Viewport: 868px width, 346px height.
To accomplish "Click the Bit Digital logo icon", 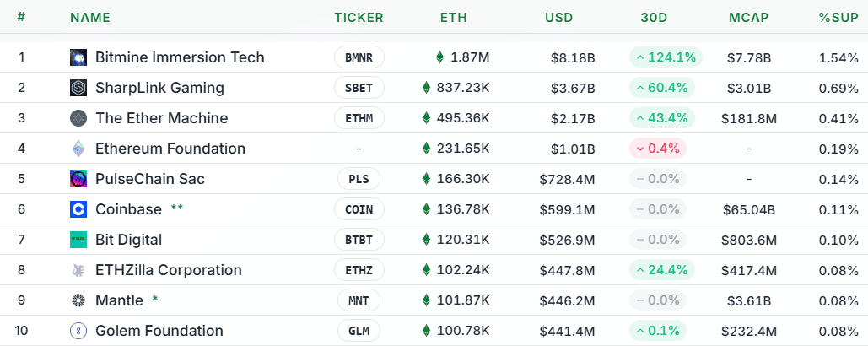I will (x=78, y=240).
